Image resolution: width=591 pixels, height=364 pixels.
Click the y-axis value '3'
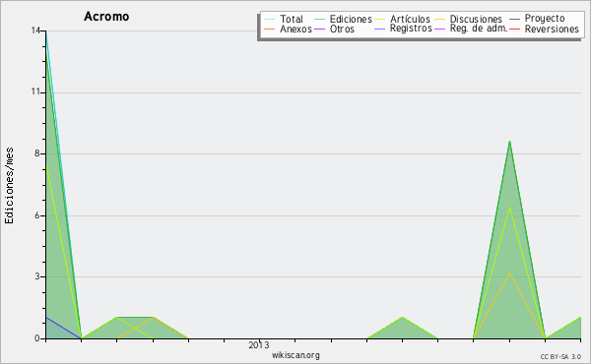click(x=37, y=276)
